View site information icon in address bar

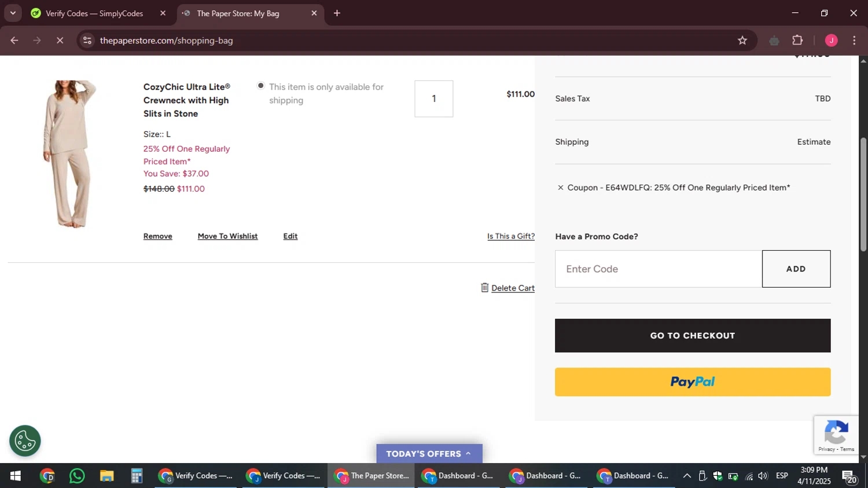[87, 41]
